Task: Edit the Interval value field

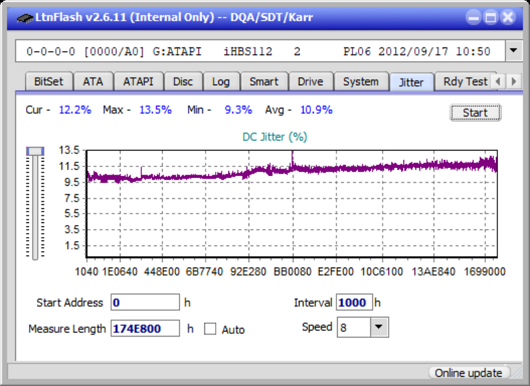Action: [x=354, y=302]
